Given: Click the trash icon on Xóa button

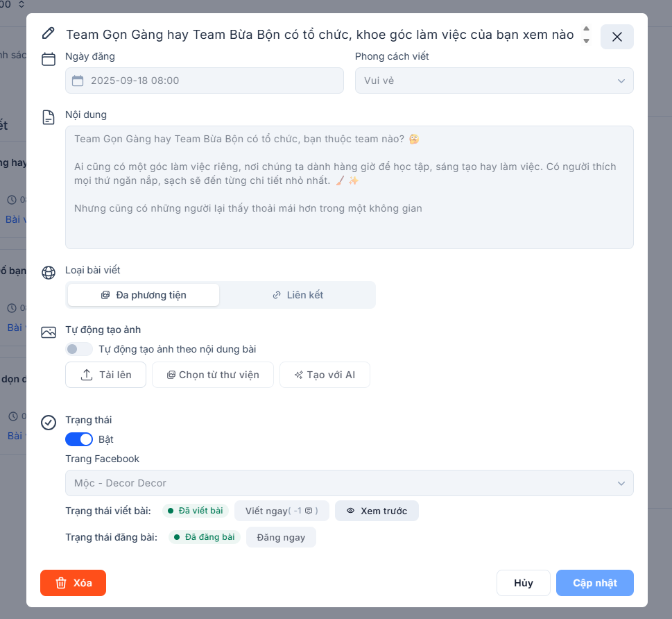Looking at the screenshot, I should 61,583.
